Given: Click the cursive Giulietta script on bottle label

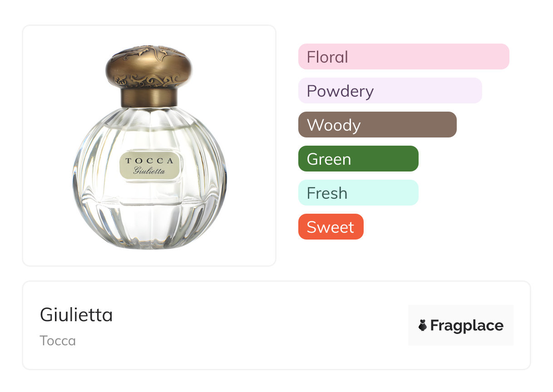Looking at the screenshot, I should 149,171.
